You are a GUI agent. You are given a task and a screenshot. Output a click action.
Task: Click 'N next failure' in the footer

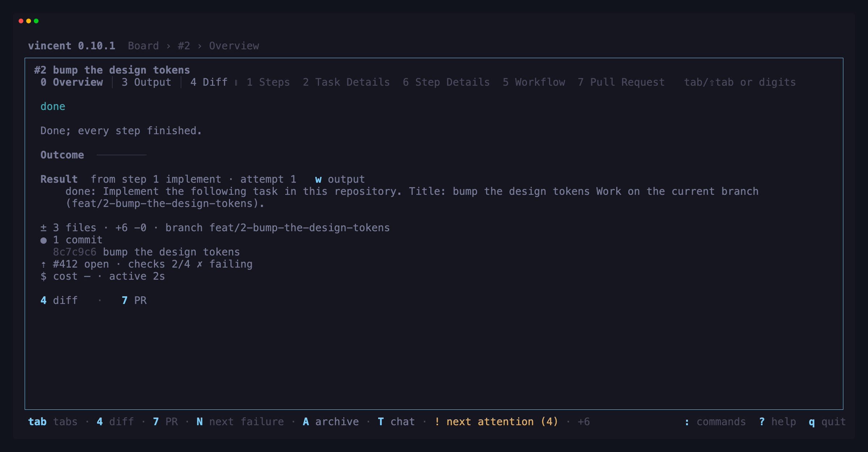(240, 422)
